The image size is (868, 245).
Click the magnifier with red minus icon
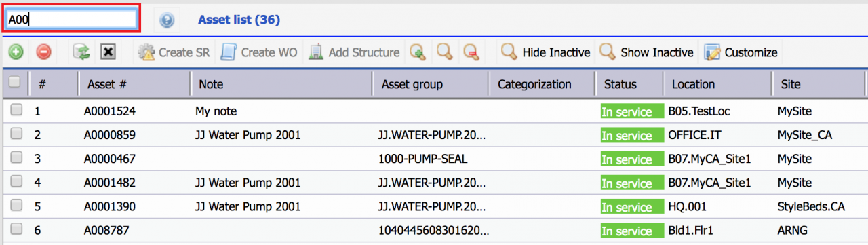click(x=471, y=52)
